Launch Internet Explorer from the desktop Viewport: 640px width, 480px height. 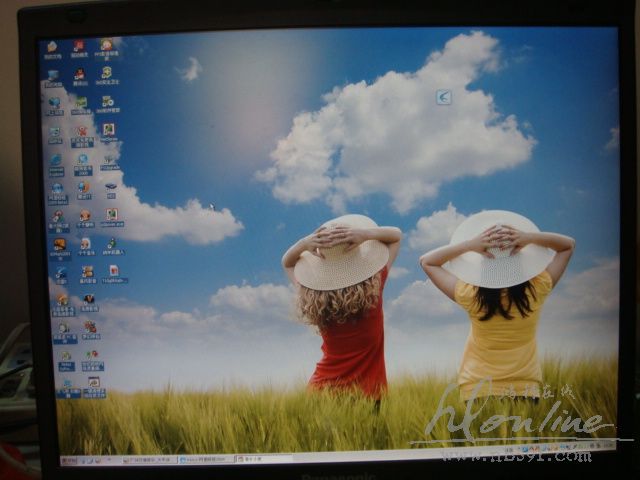click(56, 165)
